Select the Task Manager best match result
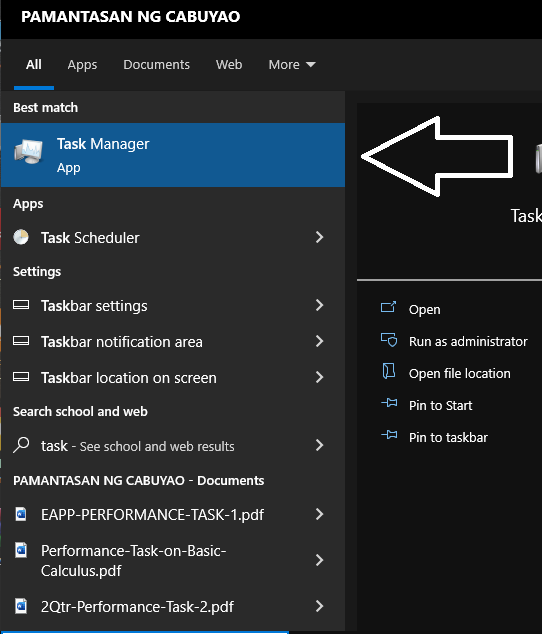This screenshot has width=542, height=634. click(x=173, y=155)
